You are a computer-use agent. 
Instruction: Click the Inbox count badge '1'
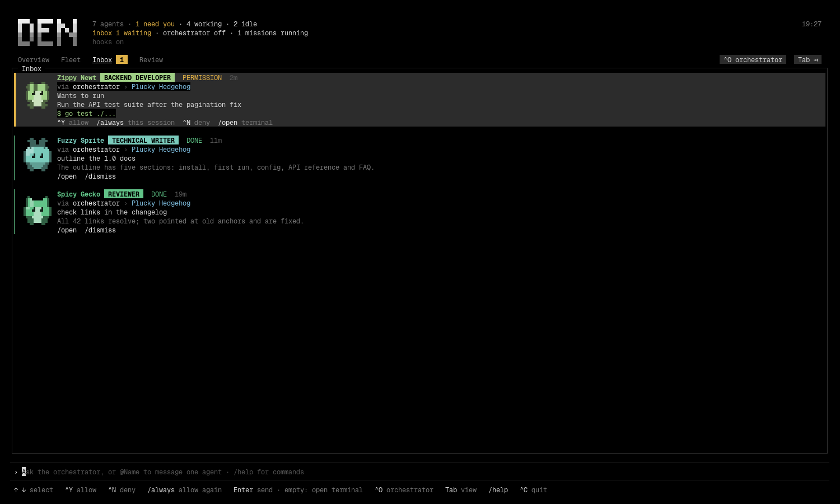[122, 60]
